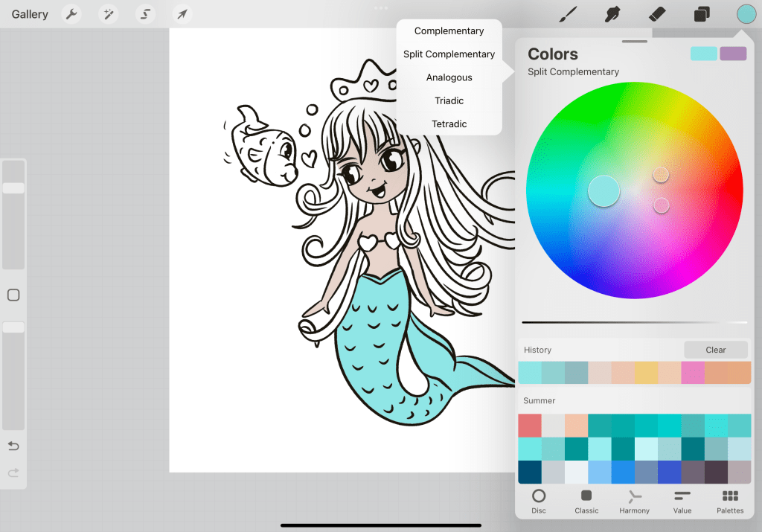Switch to the Palettes tab
762x532 pixels.
729,501
